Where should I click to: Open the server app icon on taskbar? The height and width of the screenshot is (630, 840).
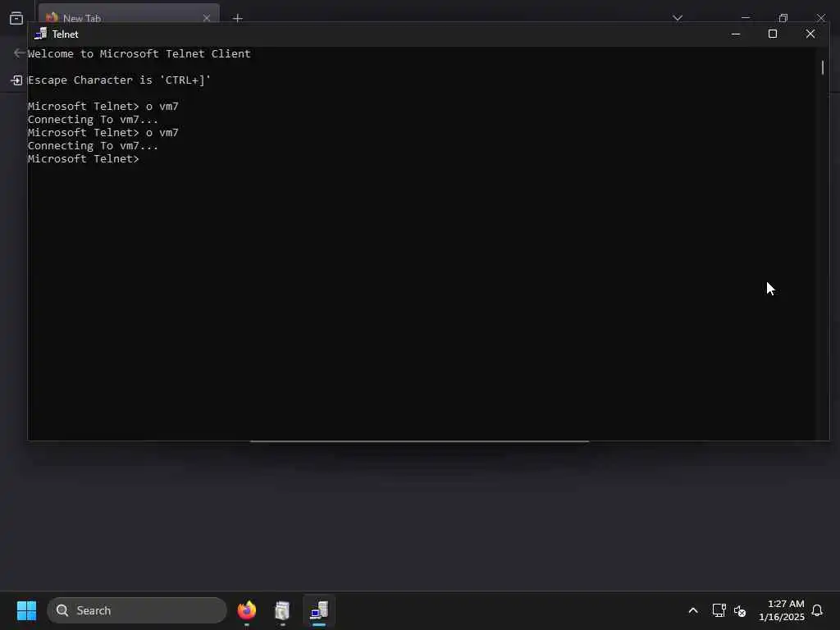click(282, 610)
